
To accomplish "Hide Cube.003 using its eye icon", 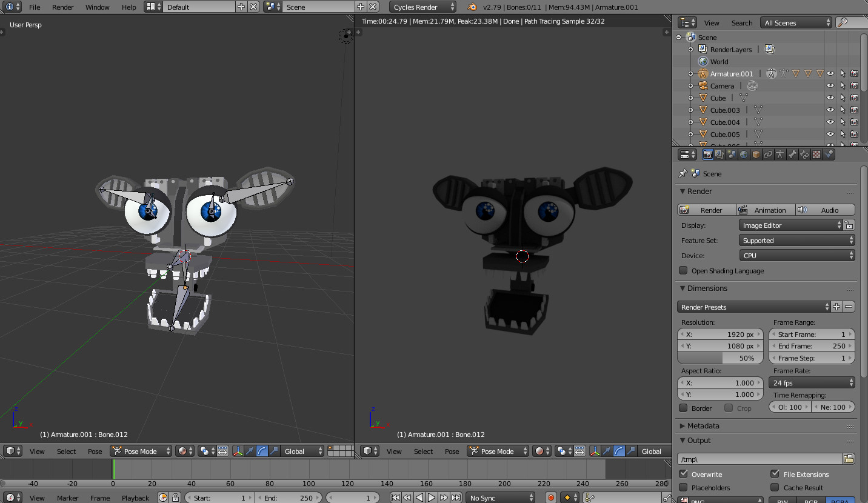I will click(830, 110).
